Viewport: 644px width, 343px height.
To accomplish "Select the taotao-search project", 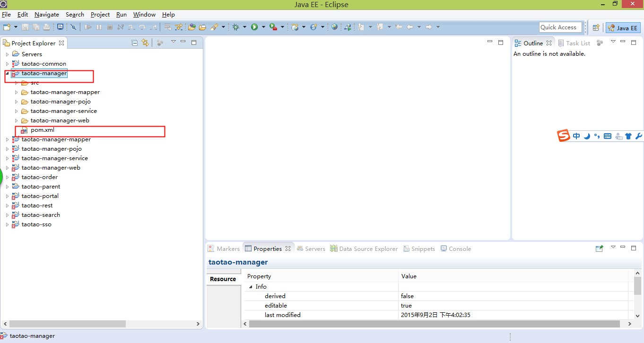I will pos(41,215).
